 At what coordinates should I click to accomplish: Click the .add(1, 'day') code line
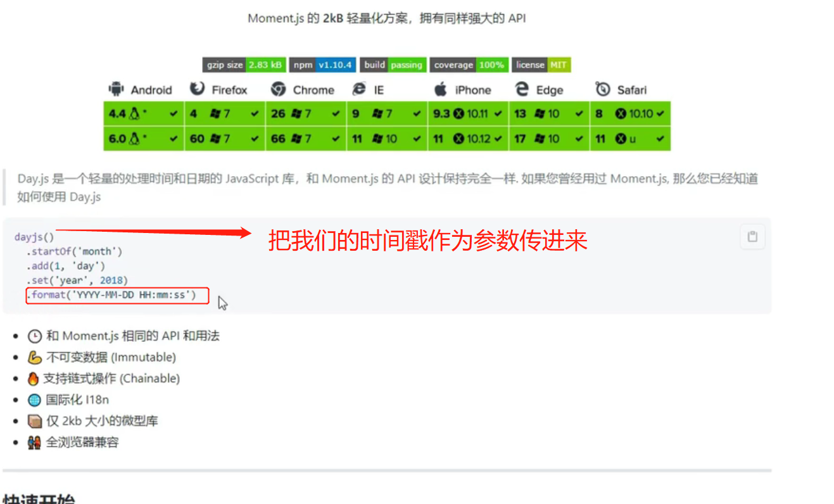65,266
